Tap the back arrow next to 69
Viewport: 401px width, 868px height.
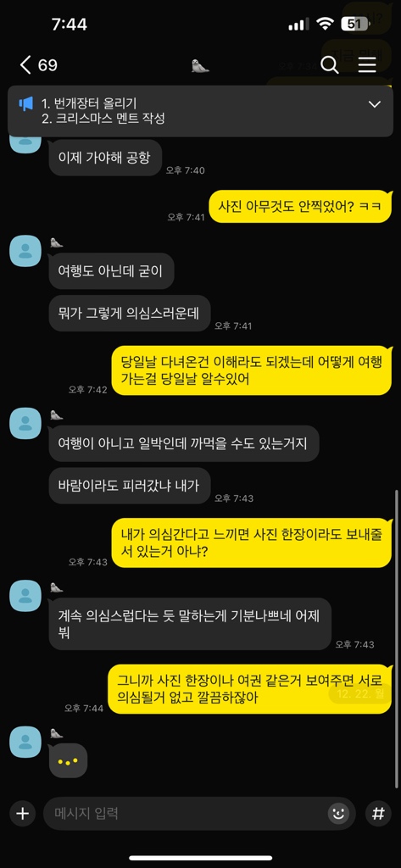point(25,65)
